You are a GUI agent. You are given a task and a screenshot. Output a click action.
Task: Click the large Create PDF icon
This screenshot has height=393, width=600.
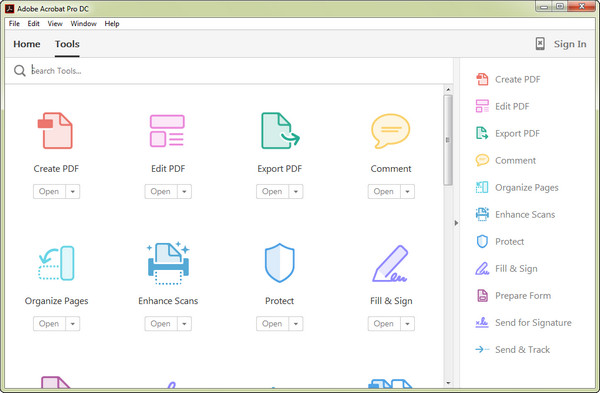[55, 130]
